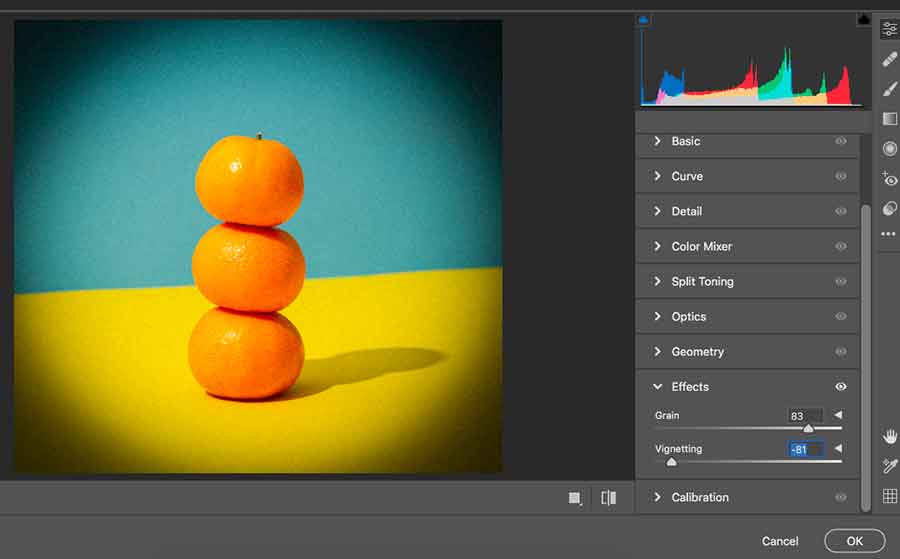The height and width of the screenshot is (559, 900).
Task: Toggle visibility of Optics panel edits
Action: coord(841,316)
